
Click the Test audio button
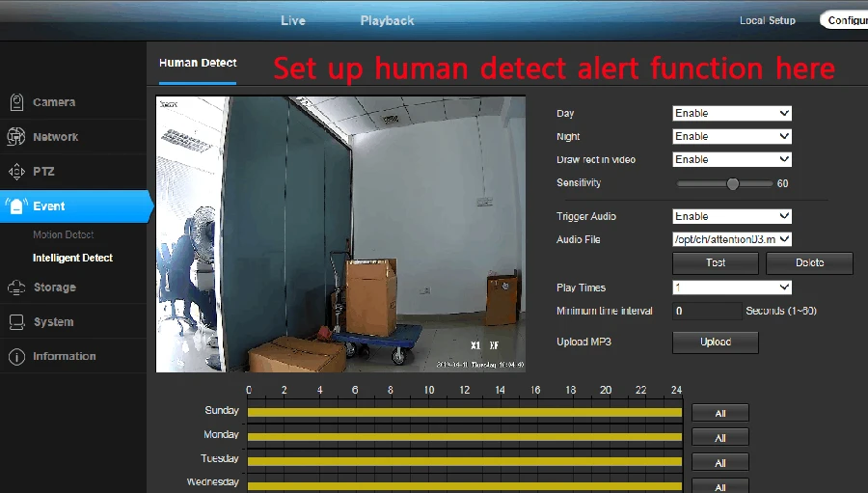[716, 263]
